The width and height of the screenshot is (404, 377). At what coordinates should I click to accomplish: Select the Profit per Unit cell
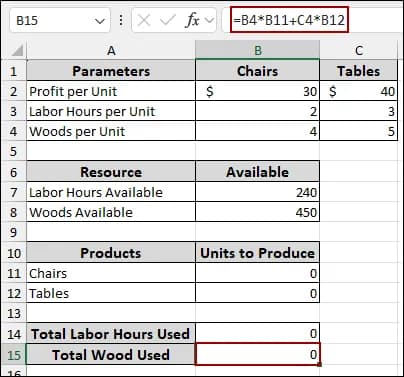click(111, 91)
